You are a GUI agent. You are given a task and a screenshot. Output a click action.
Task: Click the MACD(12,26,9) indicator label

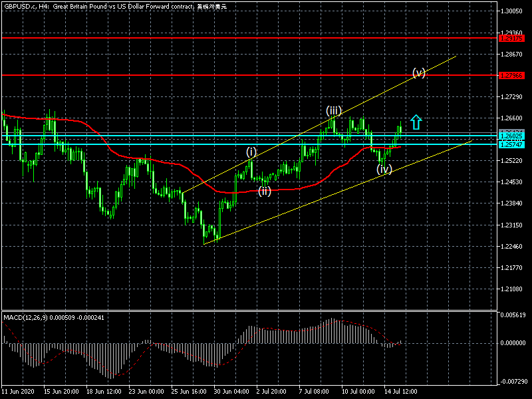point(54,318)
